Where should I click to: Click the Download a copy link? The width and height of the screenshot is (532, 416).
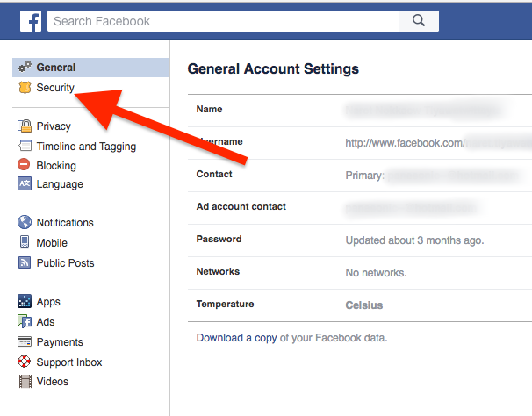pos(236,338)
